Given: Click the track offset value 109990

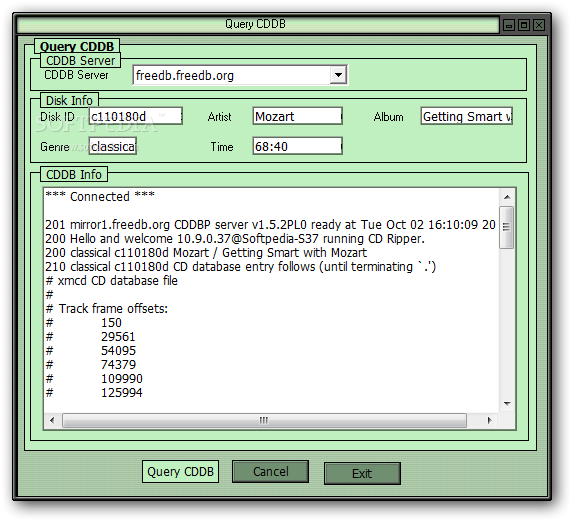Looking at the screenshot, I should point(122,379).
